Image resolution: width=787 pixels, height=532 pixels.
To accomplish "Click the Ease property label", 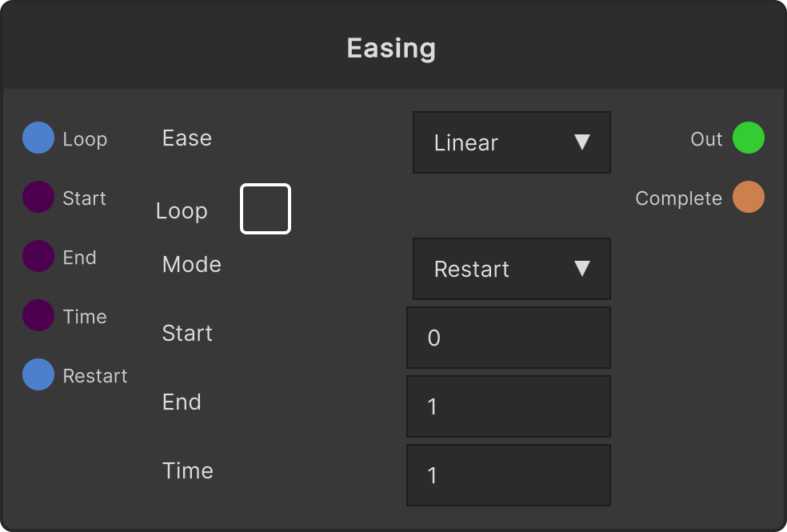I will pos(186,138).
